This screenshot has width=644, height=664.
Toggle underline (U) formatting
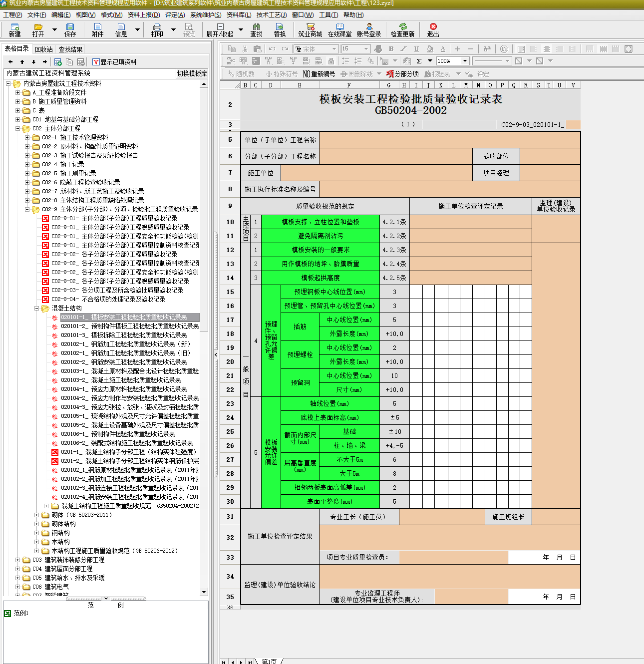pos(416,48)
